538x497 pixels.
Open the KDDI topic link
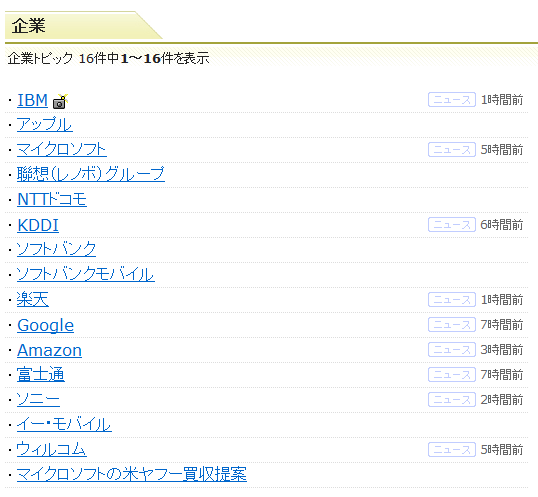[38, 225]
